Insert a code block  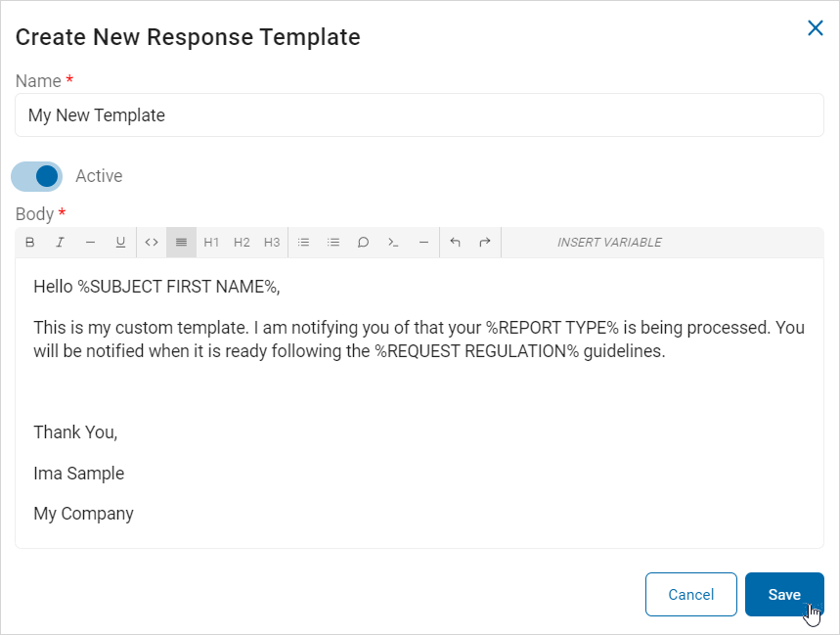393,243
